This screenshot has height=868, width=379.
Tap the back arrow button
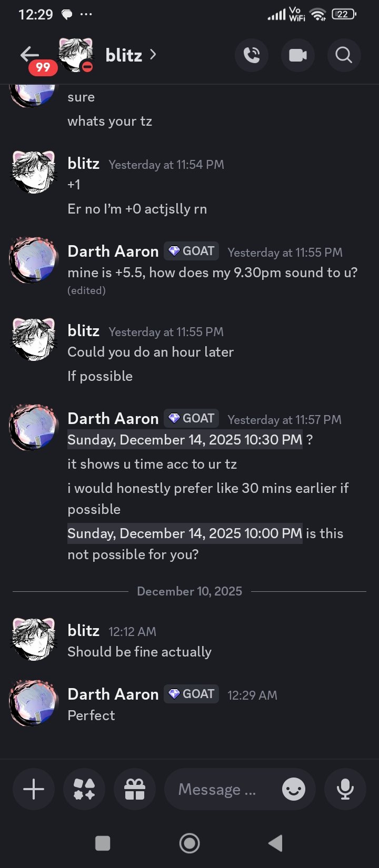[x=29, y=54]
